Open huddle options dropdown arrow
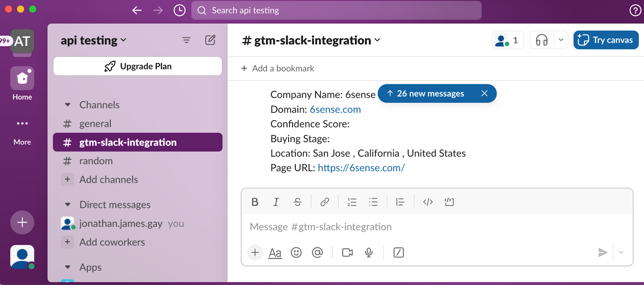The image size is (644, 285). [x=561, y=40]
